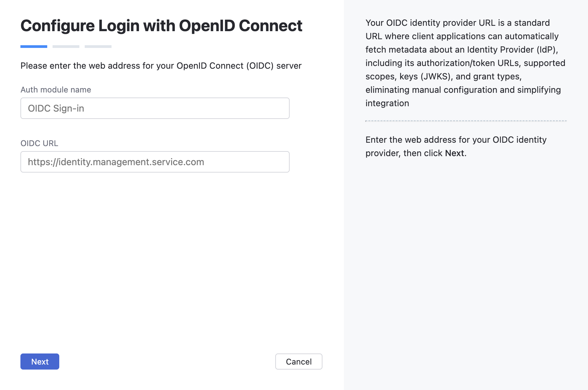Click the instruction text above the form fields
The image size is (588, 390).
(161, 66)
